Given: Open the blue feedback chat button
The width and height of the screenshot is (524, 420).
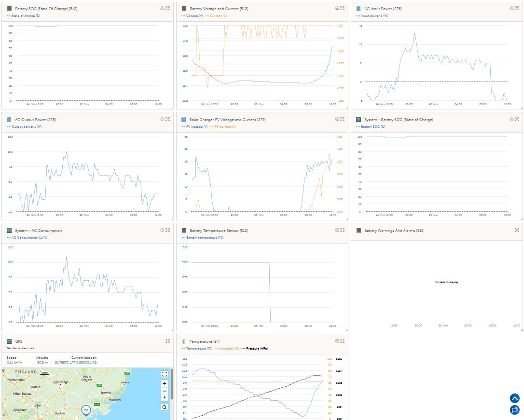Looking at the screenshot, I should click(x=514, y=410).
